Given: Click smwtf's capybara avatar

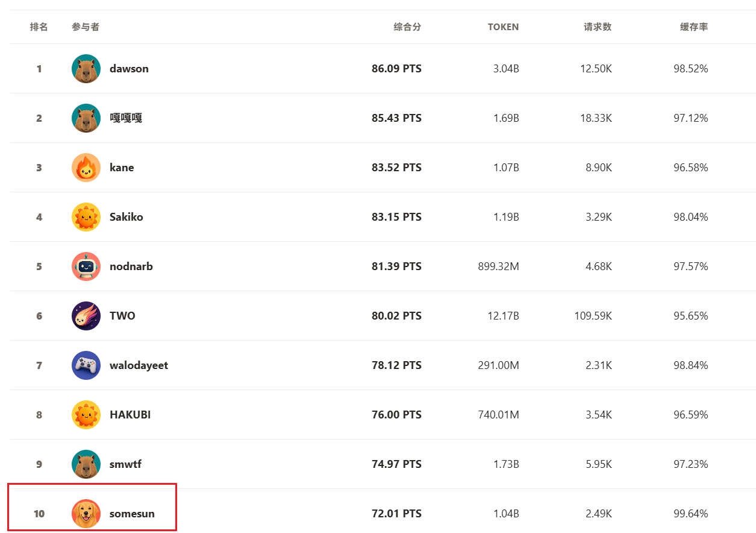Looking at the screenshot, I should tap(86, 464).
